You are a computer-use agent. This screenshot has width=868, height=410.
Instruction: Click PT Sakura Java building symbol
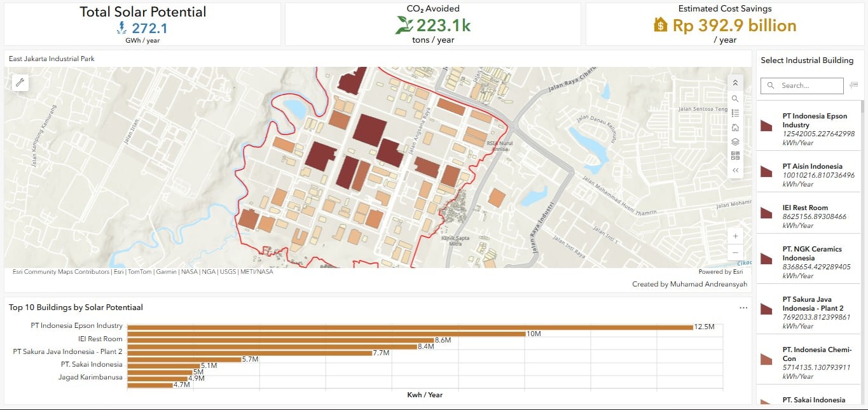tap(766, 309)
